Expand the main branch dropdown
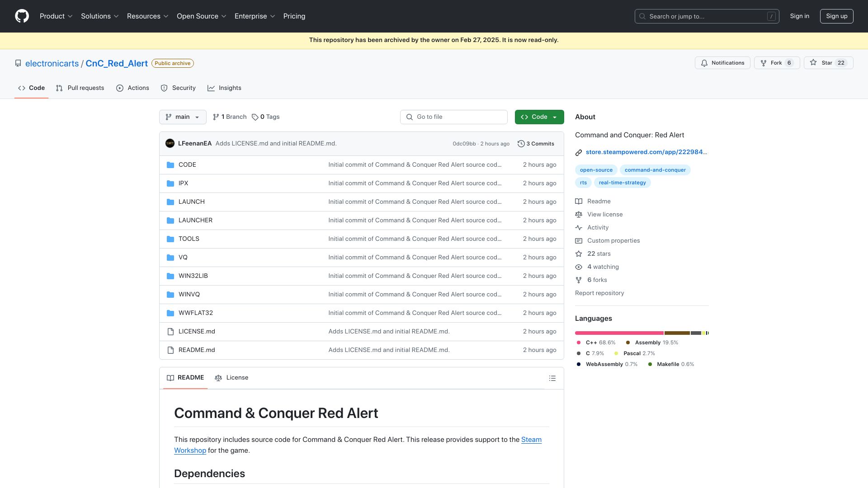Image resolution: width=868 pixels, height=488 pixels. [183, 117]
